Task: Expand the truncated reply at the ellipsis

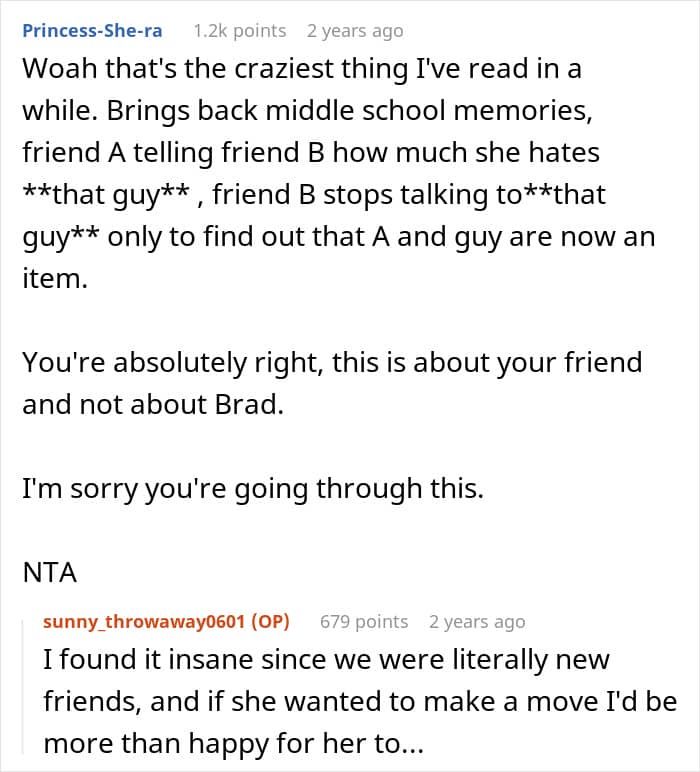Action: coord(413,744)
